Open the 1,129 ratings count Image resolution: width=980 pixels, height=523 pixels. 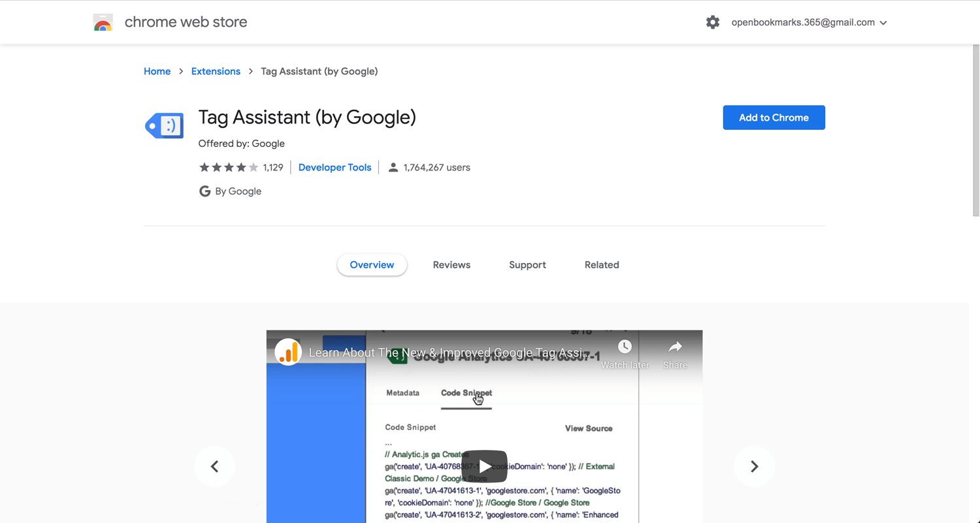tap(273, 168)
